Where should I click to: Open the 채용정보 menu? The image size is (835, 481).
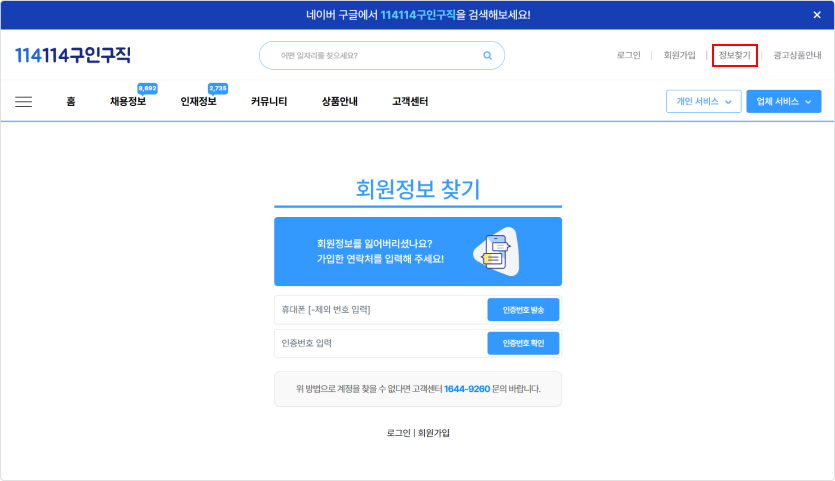click(x=128, y=101)
